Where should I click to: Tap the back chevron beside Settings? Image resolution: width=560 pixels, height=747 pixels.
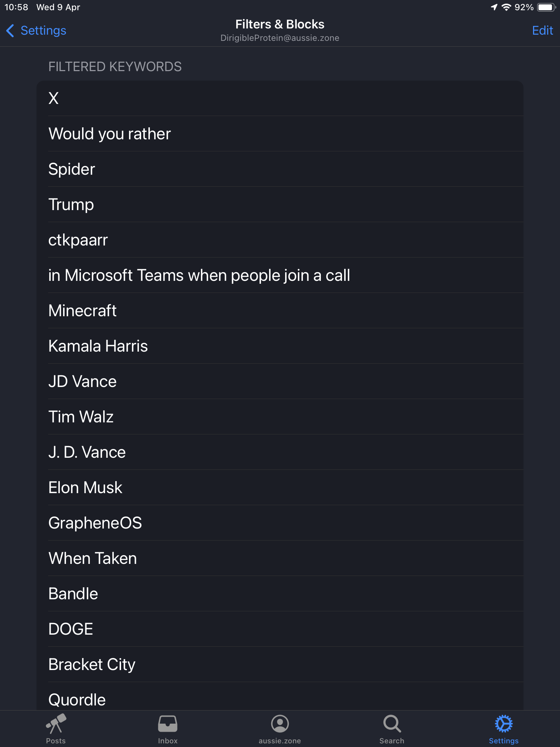(x=10, y=31)
